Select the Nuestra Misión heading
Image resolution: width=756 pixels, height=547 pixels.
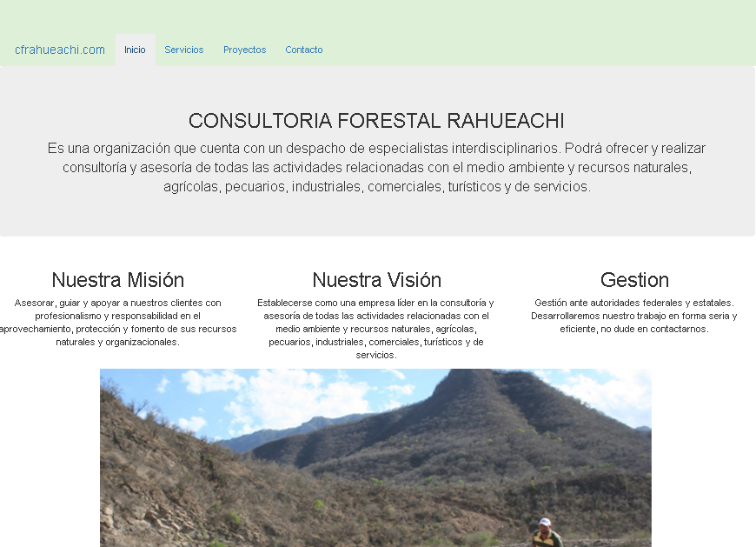pyautogui.click(x=118, y=280)
